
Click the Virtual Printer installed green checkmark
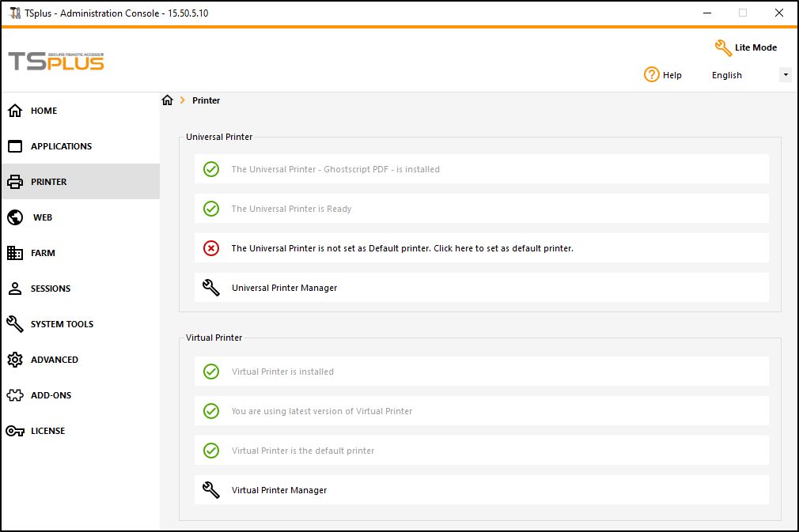tap(211, 372)
